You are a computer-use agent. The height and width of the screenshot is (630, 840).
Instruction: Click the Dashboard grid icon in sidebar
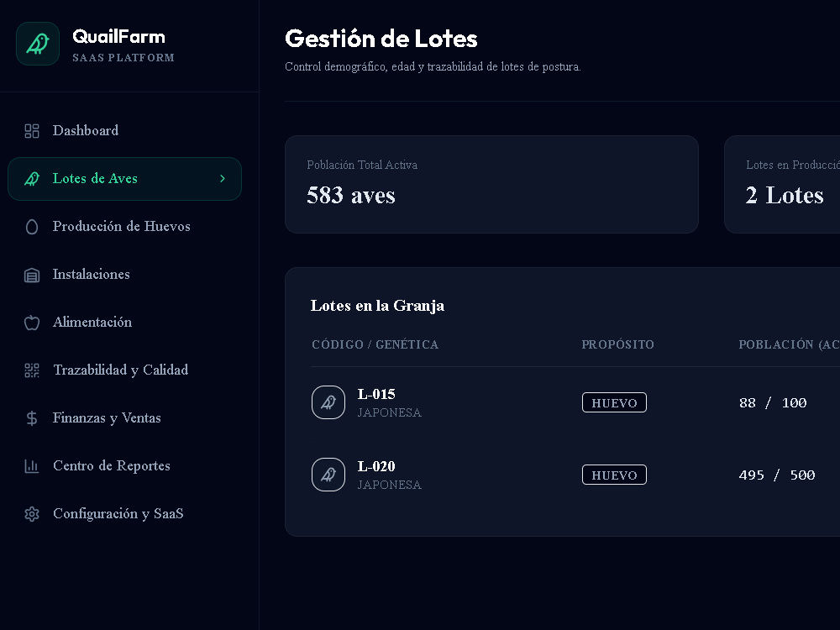(32, 131)
